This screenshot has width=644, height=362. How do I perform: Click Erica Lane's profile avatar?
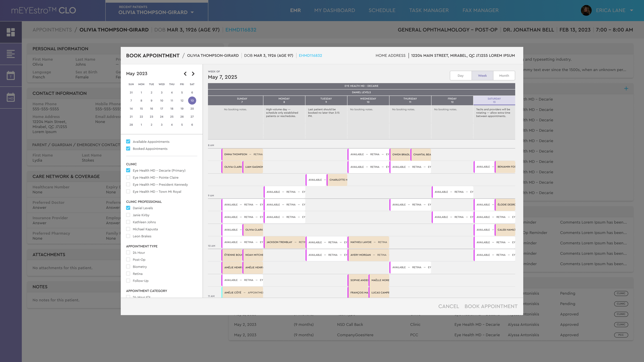(x=586, y=11)
